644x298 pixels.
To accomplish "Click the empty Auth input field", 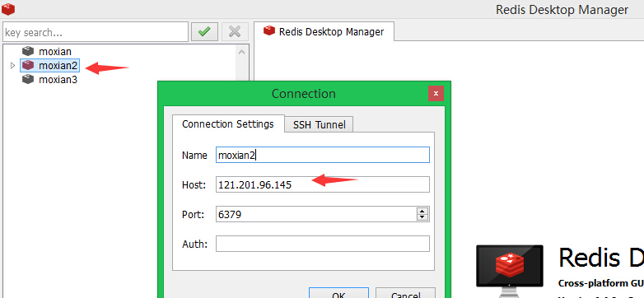I will (x=323, y=244).
